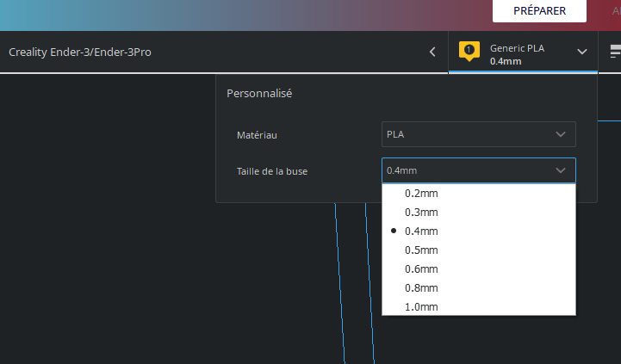This screenshot has height=364, width=621.
Task: Select 0.8mm from nozzle list
Action: (421, 288)
